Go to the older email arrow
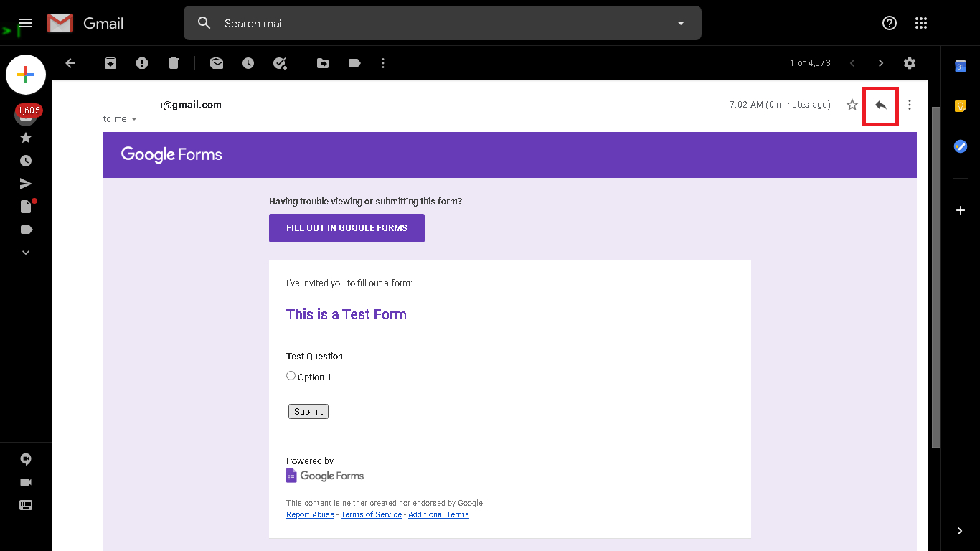This screenshot has width=980, height=551. (881, 63)
